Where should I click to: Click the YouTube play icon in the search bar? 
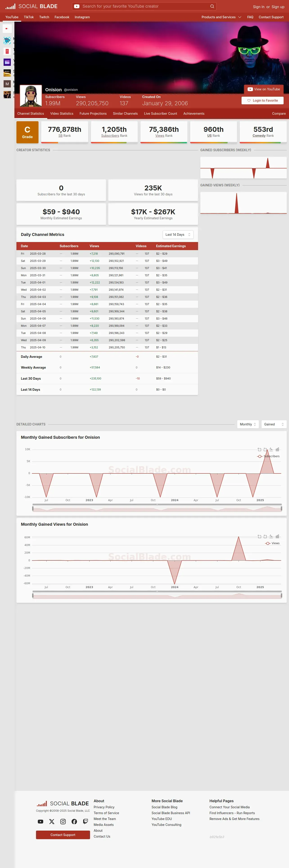pyautogui.click(x=77, y=6)
